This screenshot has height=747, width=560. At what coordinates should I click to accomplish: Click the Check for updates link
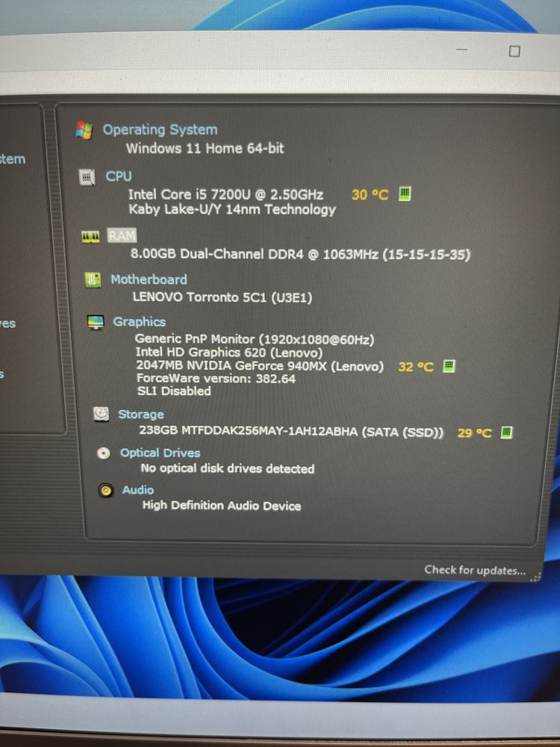(475, 570)
